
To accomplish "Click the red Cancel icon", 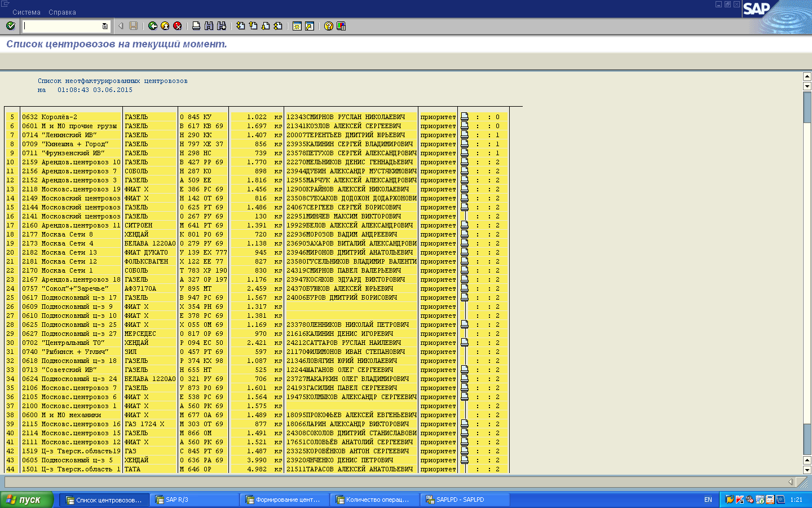I will (x=177, y=26).
